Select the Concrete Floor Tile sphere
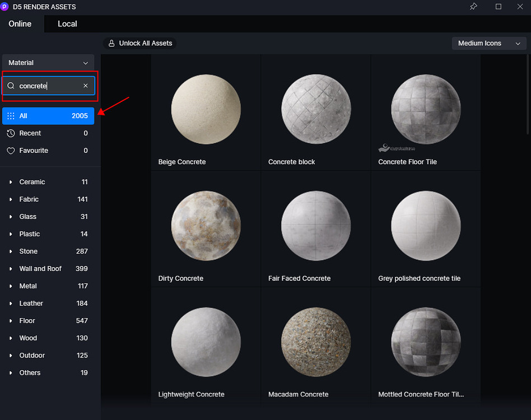 (x=426, y=109)
